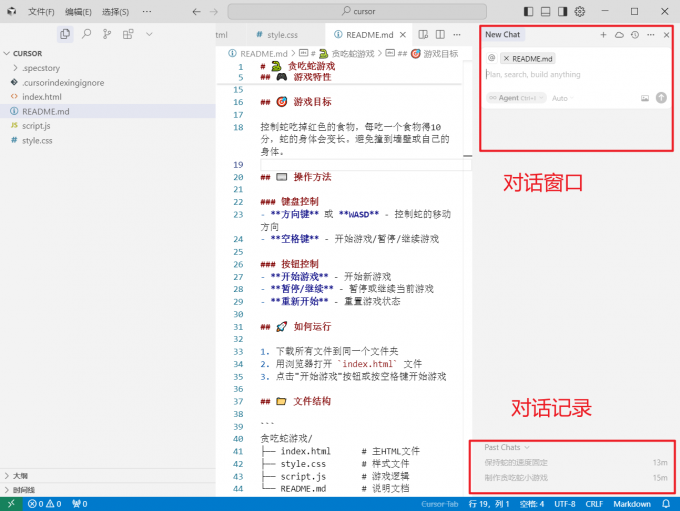Change line ending via CRLF item

pyautogui.click(x=594, y=504)
